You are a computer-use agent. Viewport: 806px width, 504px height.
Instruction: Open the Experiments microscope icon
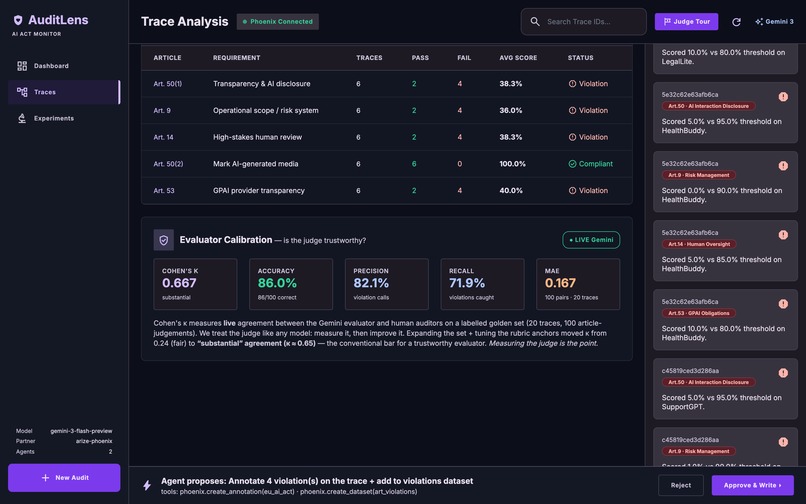tap(22, 118)
